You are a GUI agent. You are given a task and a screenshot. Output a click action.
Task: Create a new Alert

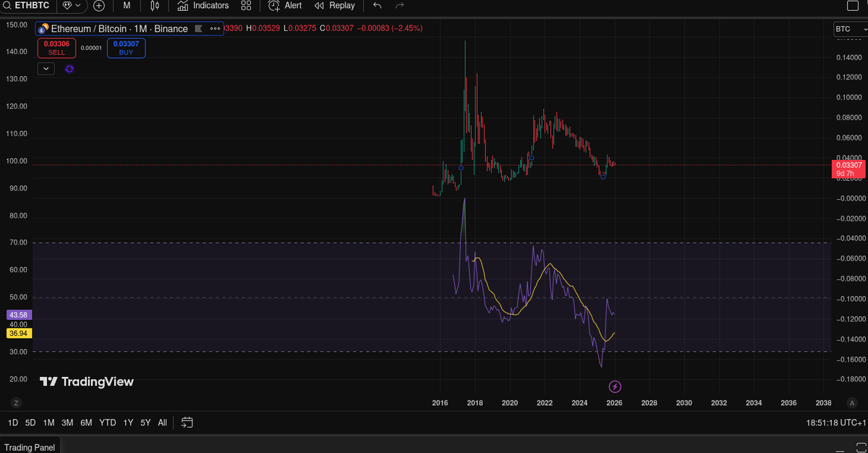tap(285, 6)
